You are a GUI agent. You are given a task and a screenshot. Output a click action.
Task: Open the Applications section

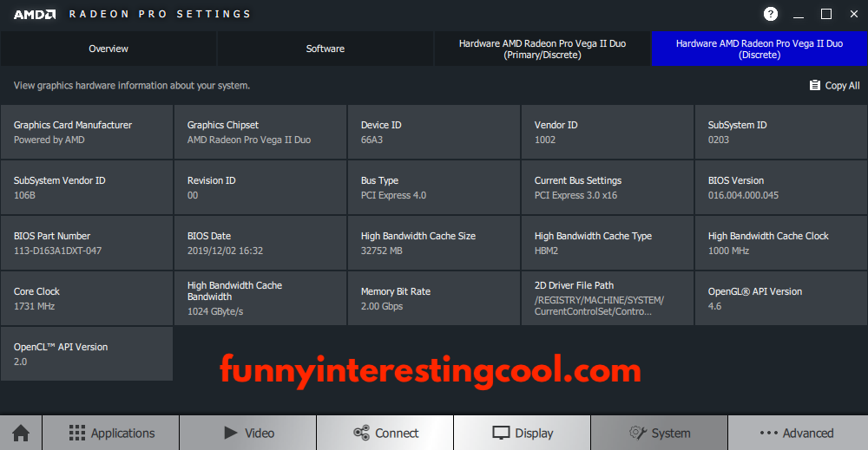pyautogui.click(x=111, y=433)
